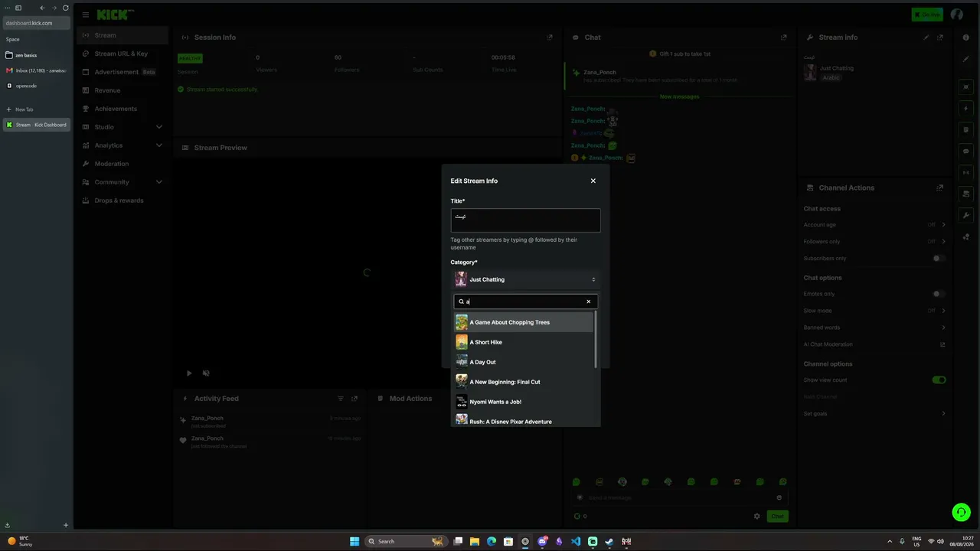The height and width of the screenshot is (551, 980).
Task: Switch to the Inbox Gmail tab
Action: (x=37, y=70)
